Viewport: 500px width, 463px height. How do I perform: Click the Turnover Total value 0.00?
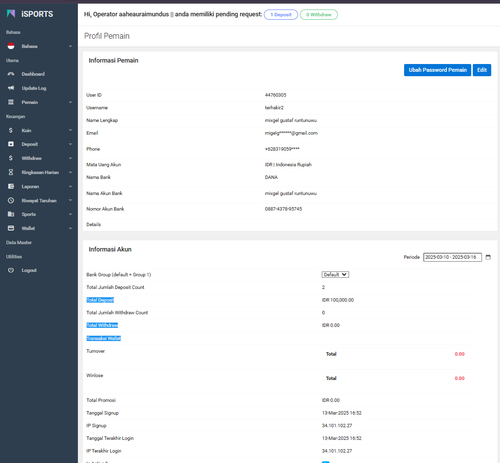point(459,354)
